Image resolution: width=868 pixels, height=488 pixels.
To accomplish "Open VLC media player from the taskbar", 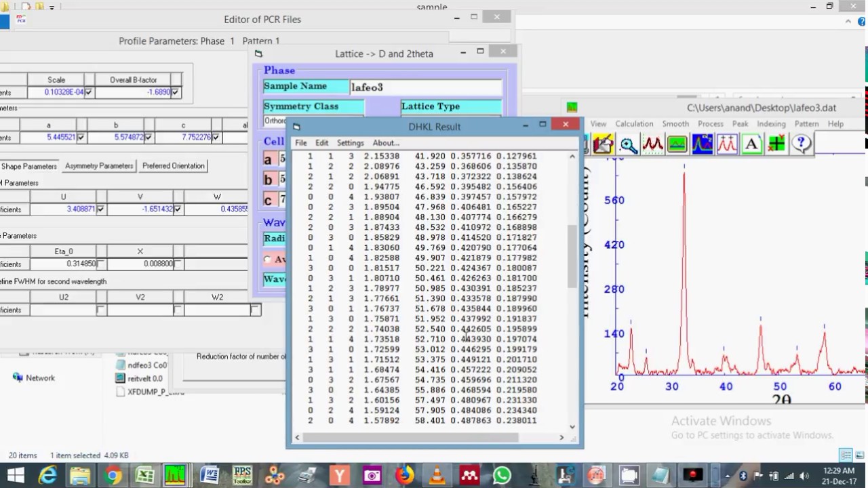I will coord(437,476).
